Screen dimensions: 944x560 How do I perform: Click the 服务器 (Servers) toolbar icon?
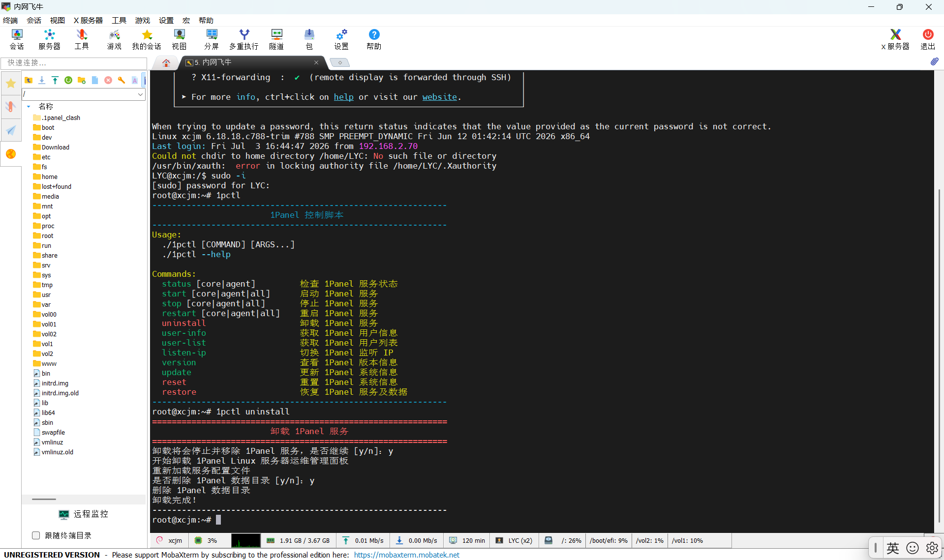[49, 39]
